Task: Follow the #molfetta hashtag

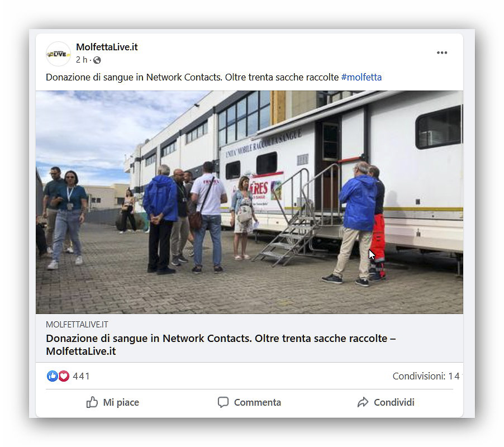Action: pyautogui.click(x=362, y=77)
